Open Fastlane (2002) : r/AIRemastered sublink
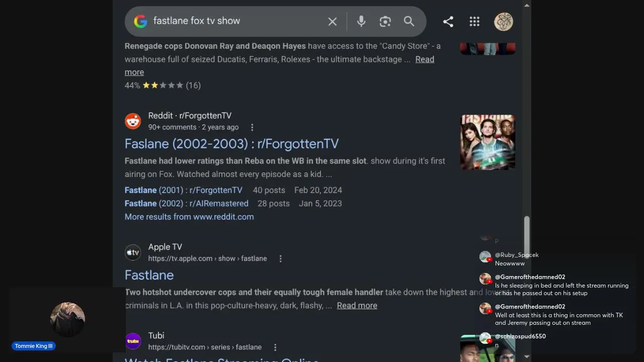644x362 pixels. point(187,204)
